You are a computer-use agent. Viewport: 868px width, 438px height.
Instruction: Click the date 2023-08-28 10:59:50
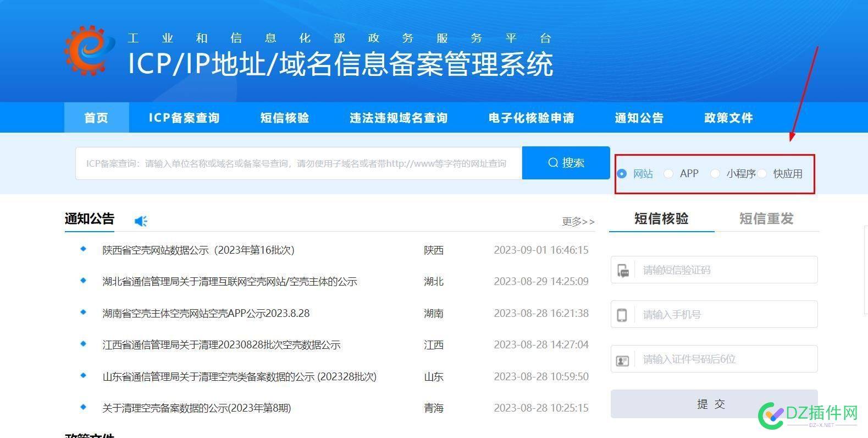pos(541,376)
